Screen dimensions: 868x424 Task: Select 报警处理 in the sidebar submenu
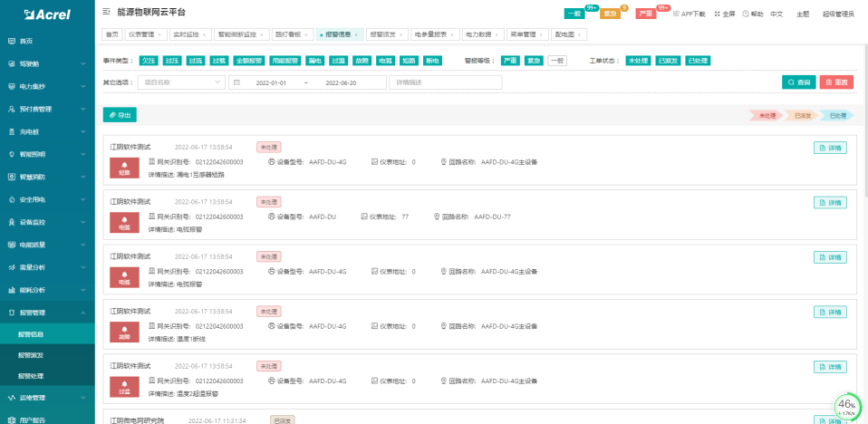click(x=32, y=375)
